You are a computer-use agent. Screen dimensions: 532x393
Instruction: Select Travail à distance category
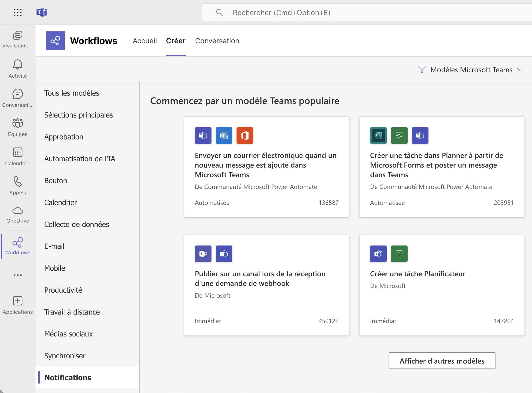(87, 312)
